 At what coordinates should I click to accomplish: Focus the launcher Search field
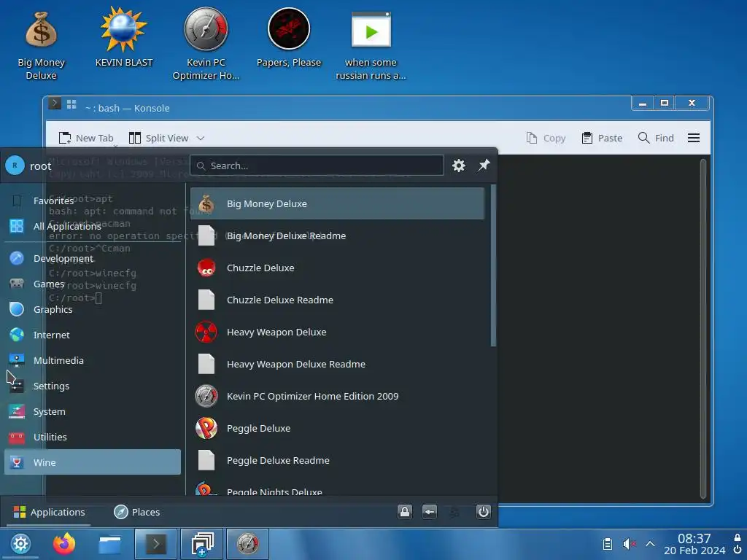click(x=317, y=166)
